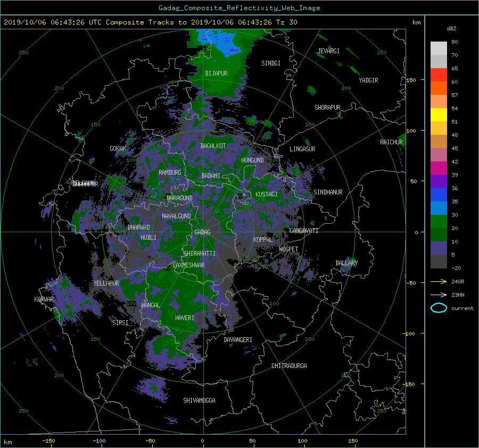Click the title 'Gadag_Composite_Reflectivity_Web_Image'

click(x=239, y=8)
